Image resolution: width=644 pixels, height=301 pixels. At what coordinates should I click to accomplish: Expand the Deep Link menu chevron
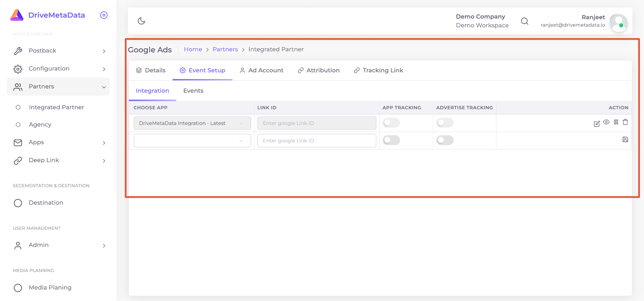[x=104, y=161]
